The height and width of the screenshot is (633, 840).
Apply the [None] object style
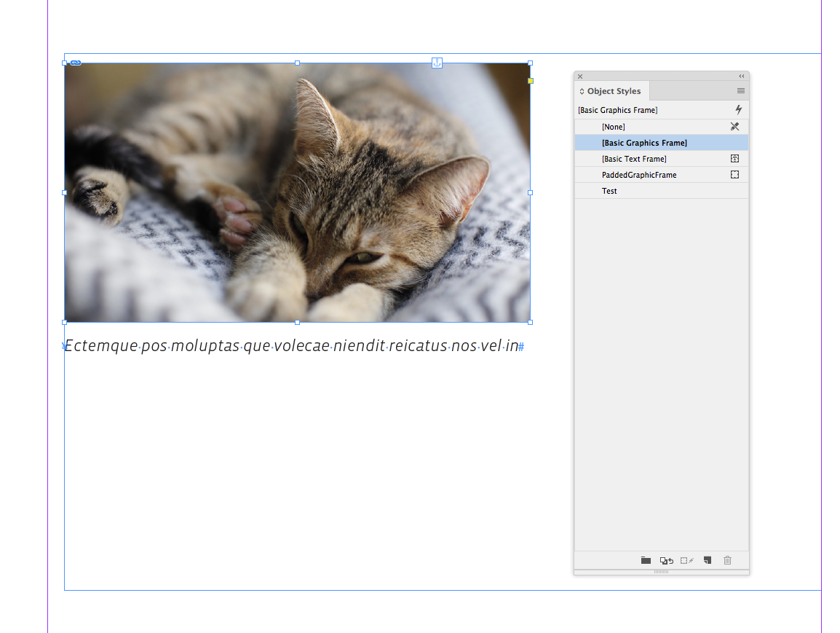coord(614,126)
